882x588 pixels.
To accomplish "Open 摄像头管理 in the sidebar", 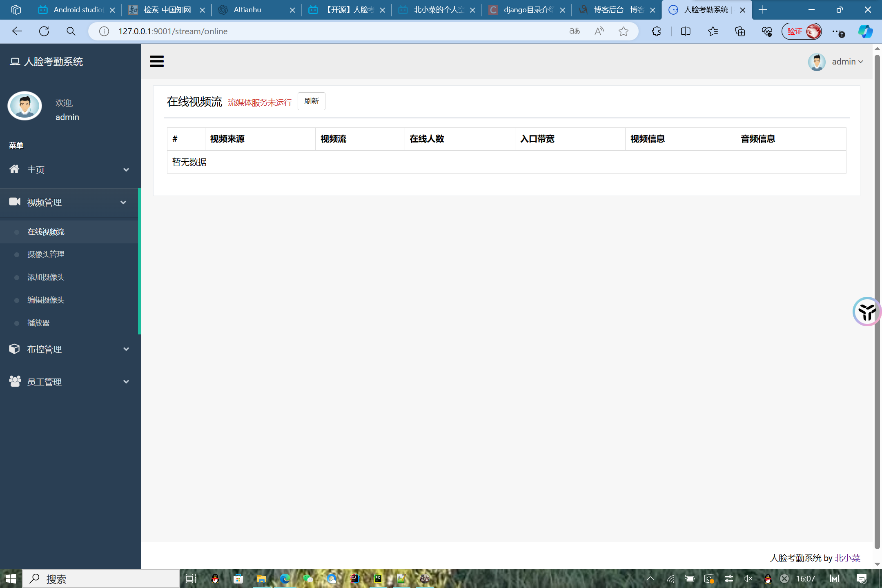I will pyautogui.click(x=46, y=254).
